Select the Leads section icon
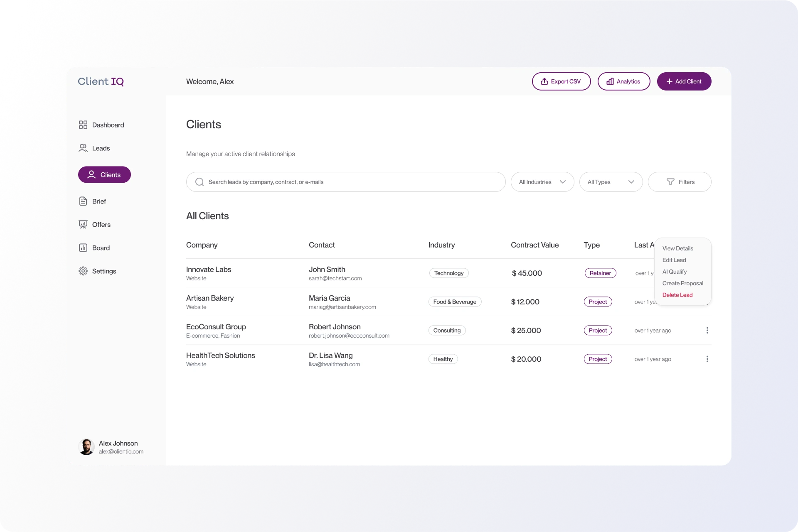The image size is (798, 532). [x=83, y=148]
